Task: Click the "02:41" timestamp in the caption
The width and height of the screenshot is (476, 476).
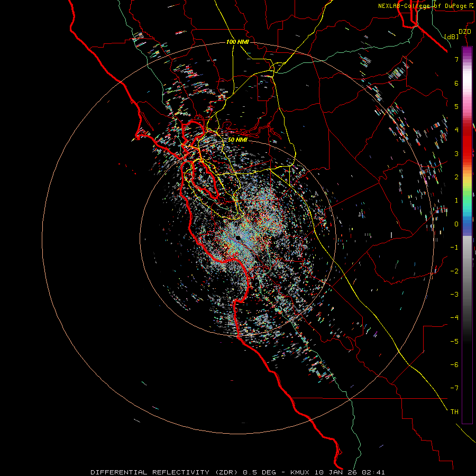Action: click(373, 472)
